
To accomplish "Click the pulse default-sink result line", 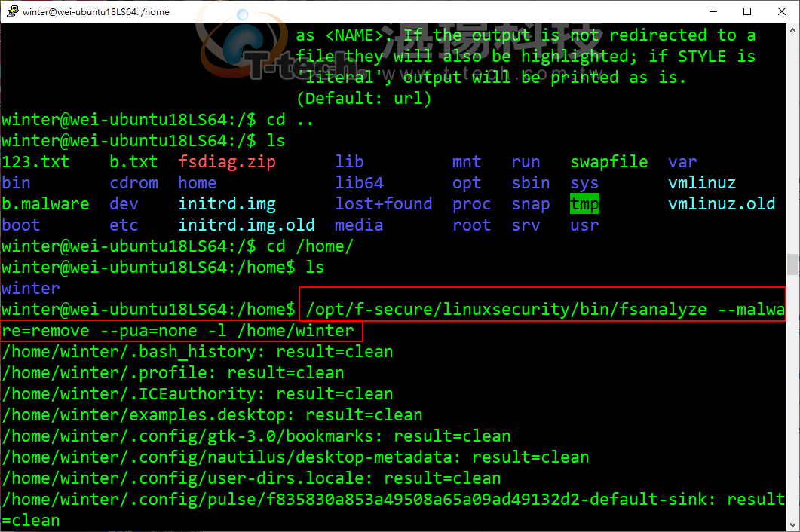I will coord(394,509).
